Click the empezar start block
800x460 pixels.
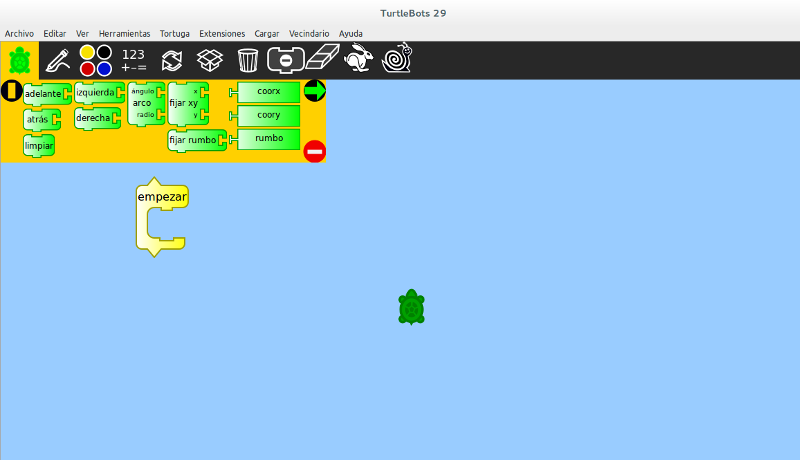161,198
